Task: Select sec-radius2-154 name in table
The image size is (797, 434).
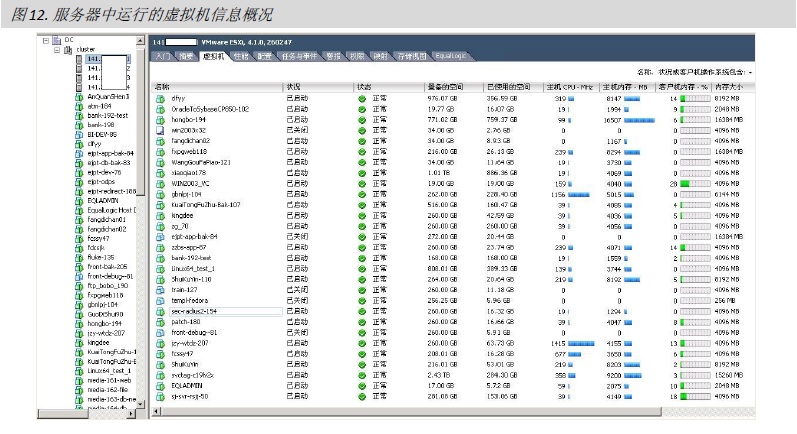Action: pyautogui.click(x=194, y=311)
